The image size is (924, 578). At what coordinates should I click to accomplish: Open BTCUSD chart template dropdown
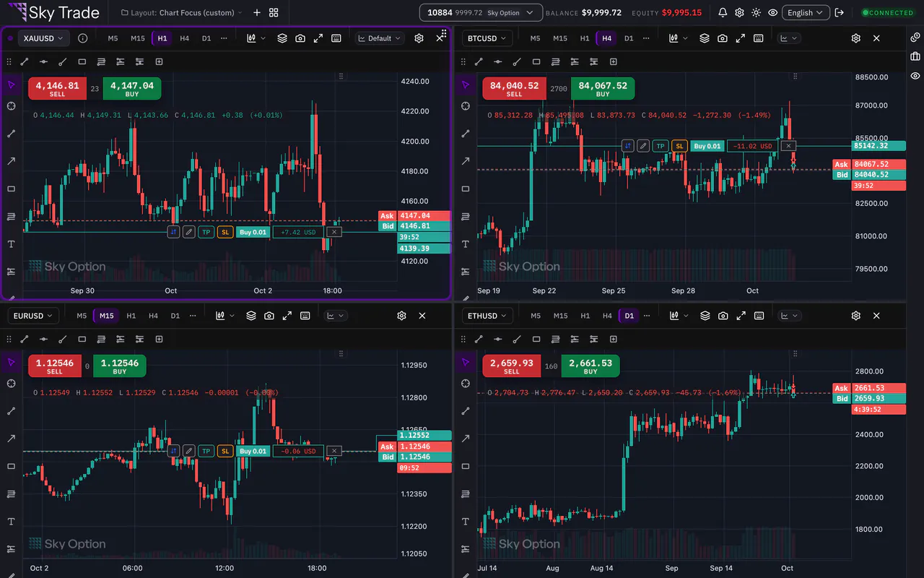[x=790, y=38]
